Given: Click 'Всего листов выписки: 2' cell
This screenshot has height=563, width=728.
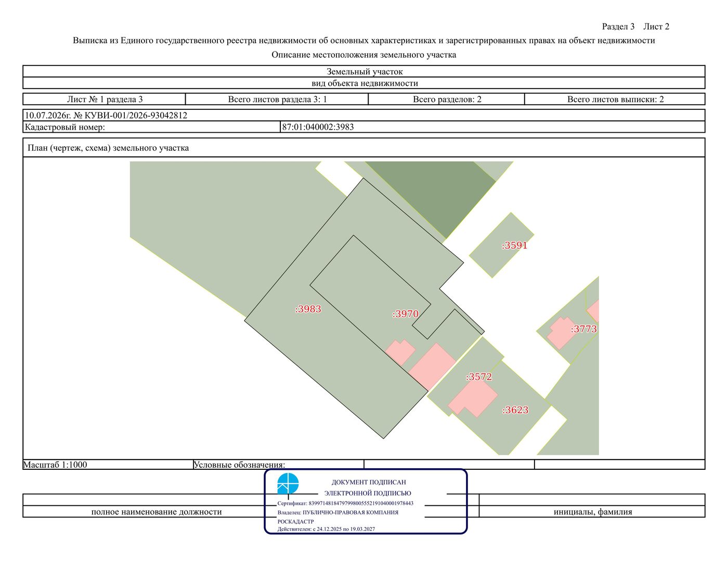Looking at the screenshot, I should [615, 99].
